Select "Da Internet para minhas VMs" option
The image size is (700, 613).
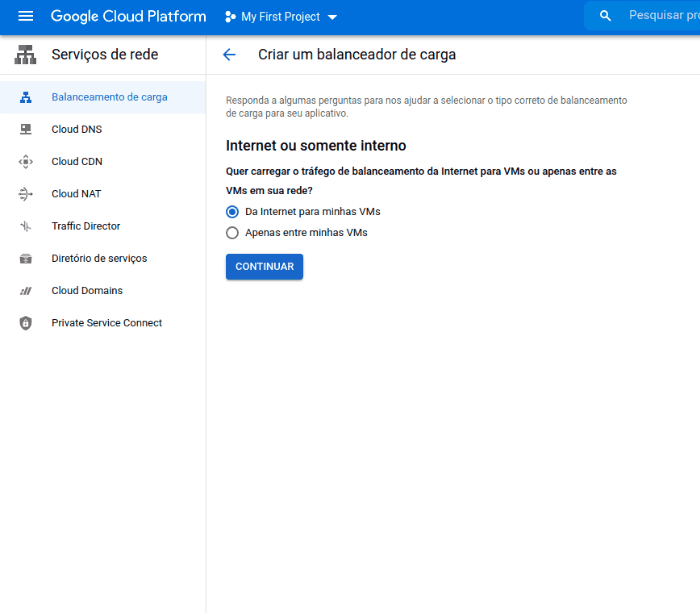tap(233, 212)
